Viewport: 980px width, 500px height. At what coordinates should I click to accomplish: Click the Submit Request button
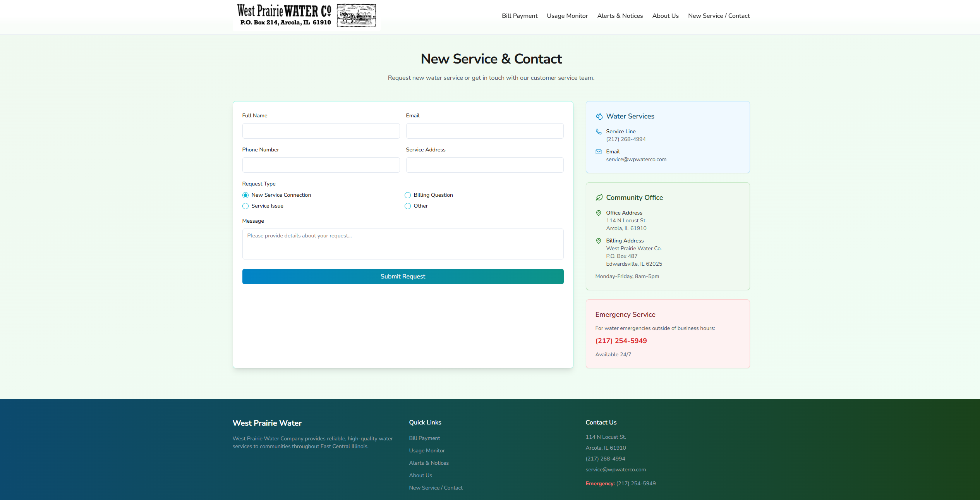point(403,276)
